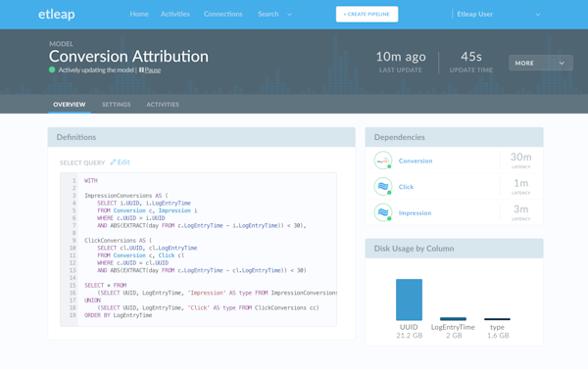
Task: Go to Activities in top navigation
Action: click(x=175, y=14)
